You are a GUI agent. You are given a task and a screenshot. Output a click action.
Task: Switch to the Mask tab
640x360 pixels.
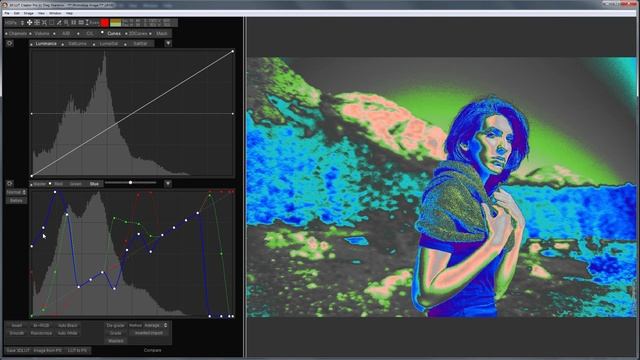[162, 33]
